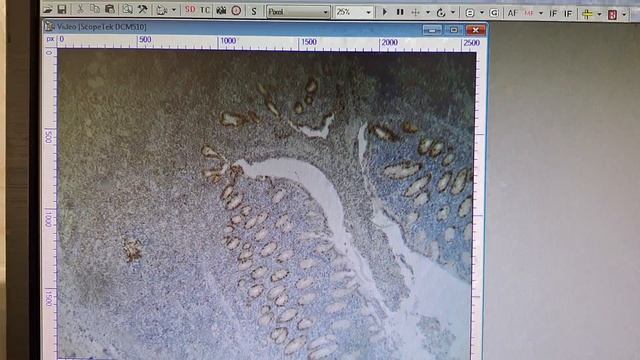Click the crosshair move icon
The height and width of the screenshot is (360, 640).
416,13
